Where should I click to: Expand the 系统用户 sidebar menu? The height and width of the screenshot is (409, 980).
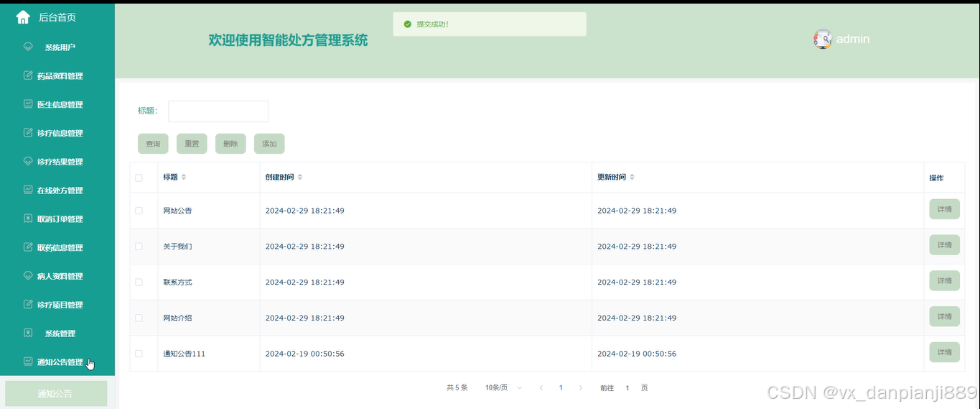click(x=57, y=47)
